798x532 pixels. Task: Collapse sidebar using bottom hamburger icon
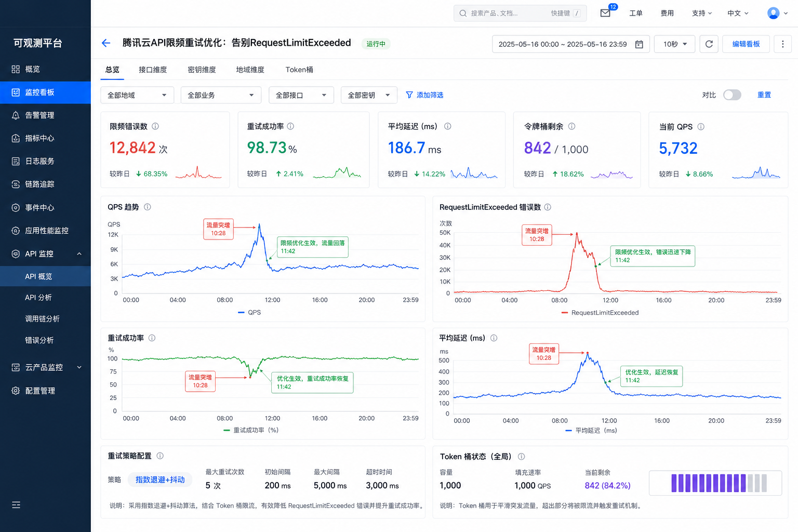16,505
